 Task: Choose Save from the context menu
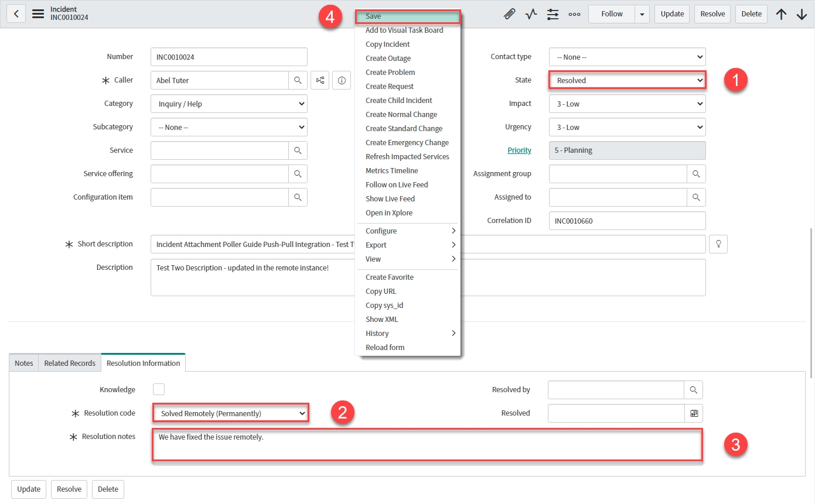click(408, 16)
